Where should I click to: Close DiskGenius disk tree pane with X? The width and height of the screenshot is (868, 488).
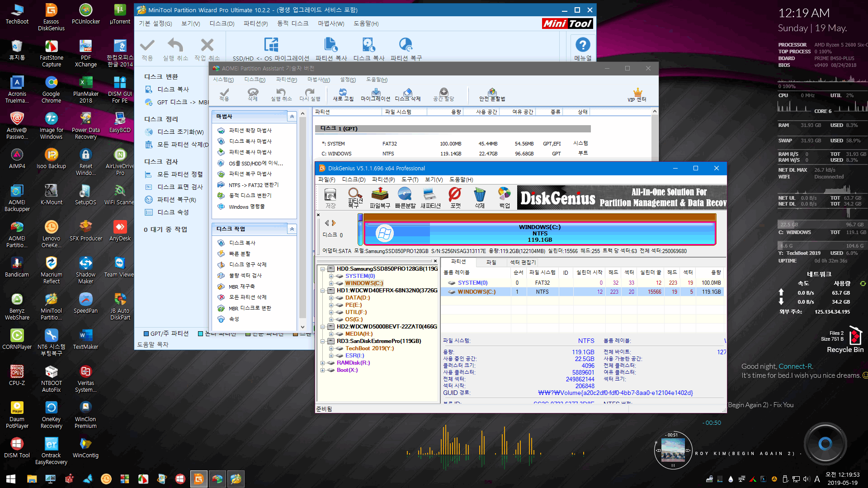point(435,261)
